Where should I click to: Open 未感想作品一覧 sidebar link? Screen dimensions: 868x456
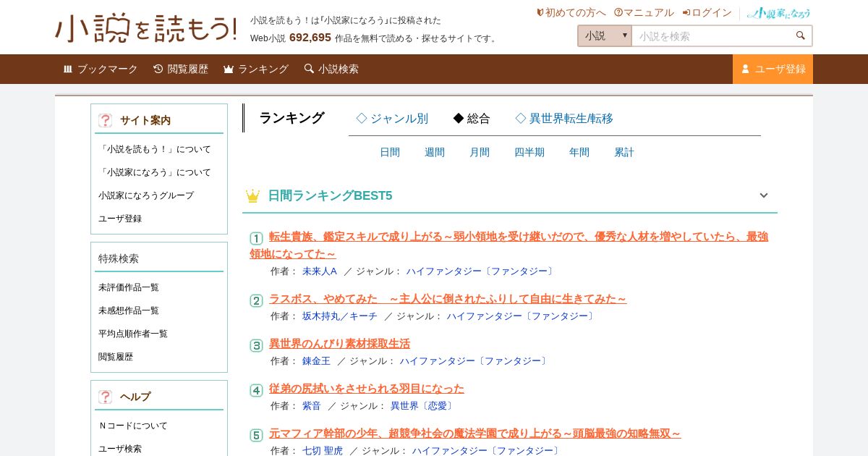click(x=129, y=311)
